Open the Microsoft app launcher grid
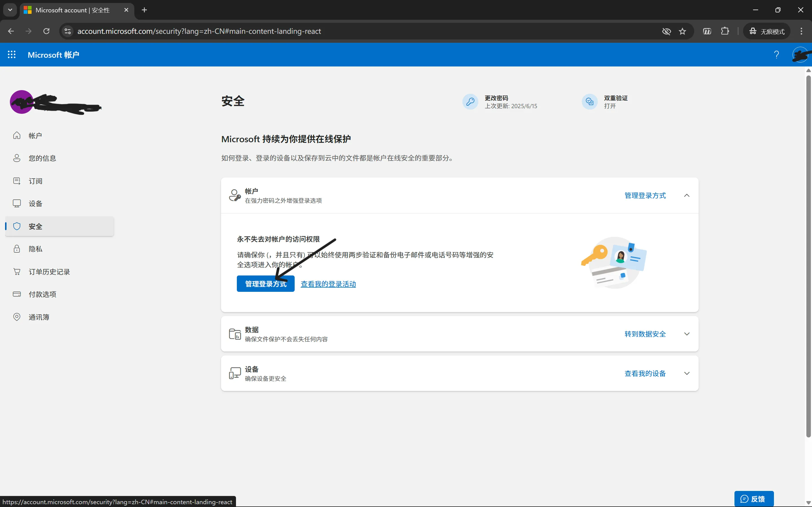 click(x=12, y=55)
